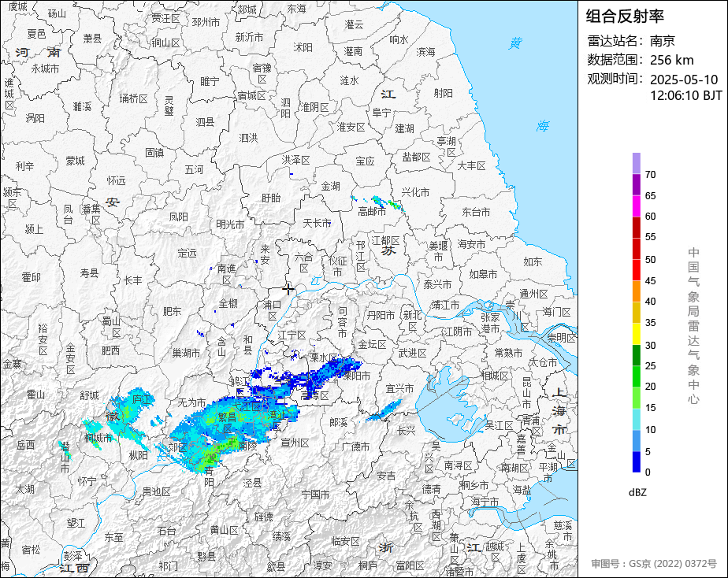The height and width of the screenshot is (578, 728).
Task: Click the legend value 45
Action: (x=650, y=280)
